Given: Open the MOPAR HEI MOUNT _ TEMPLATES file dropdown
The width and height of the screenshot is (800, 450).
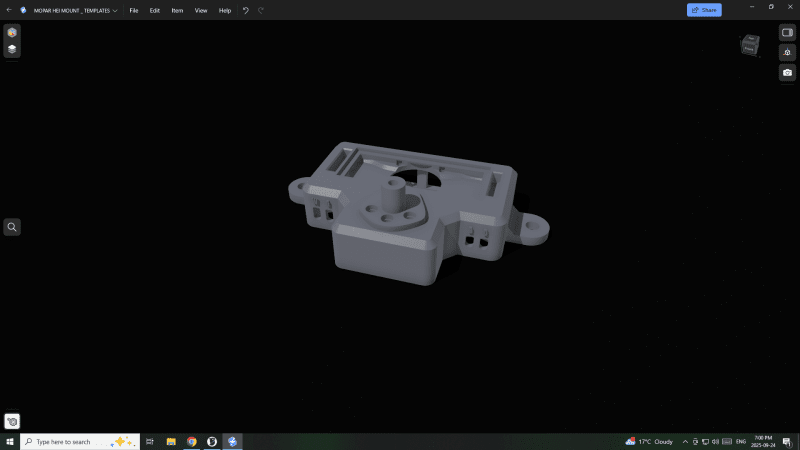Looking at the screenshot, I should 75,10.
